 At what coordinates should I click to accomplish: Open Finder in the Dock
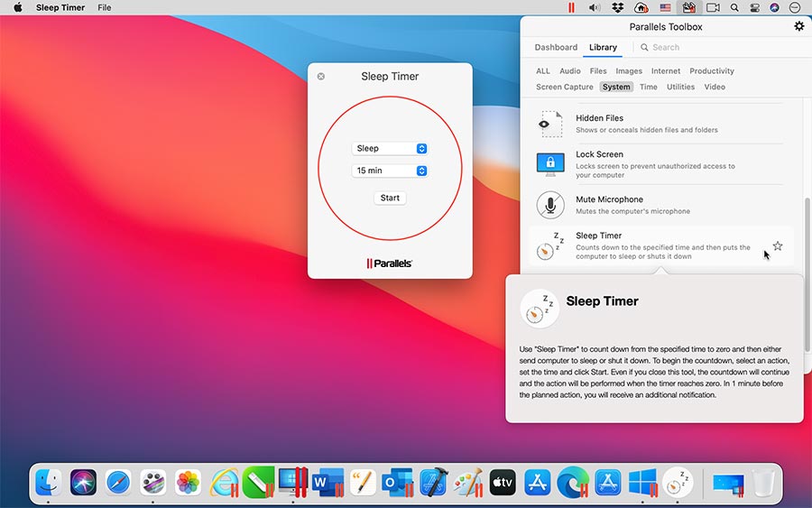[x=49, y=482]
